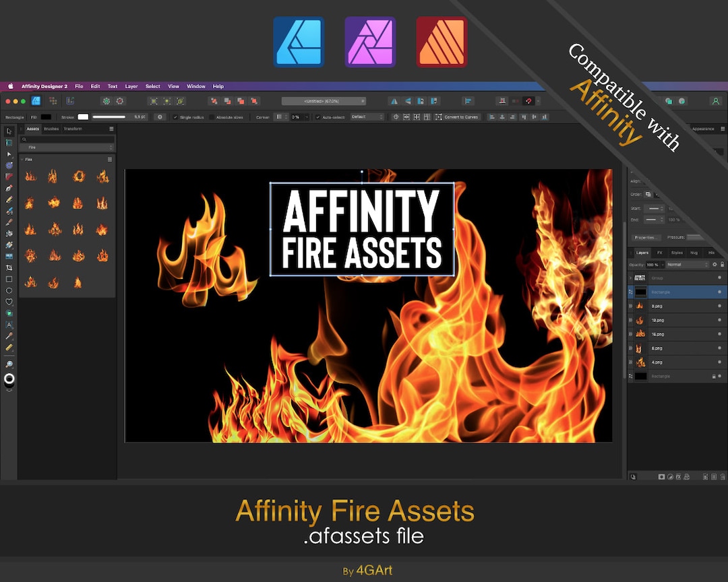The image size is (728, 582).
Task: Select the Pen tool in the left toolbar
Action: (9, 188)
